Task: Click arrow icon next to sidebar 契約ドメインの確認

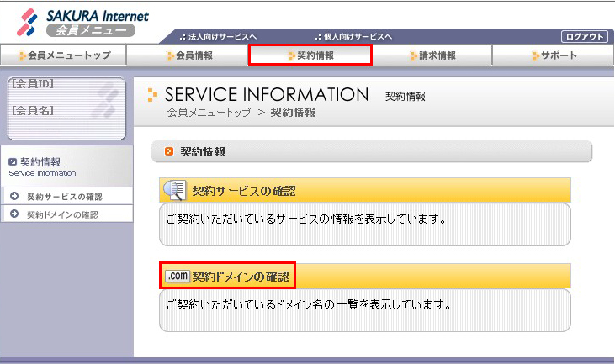Action: tap(14, 214)
